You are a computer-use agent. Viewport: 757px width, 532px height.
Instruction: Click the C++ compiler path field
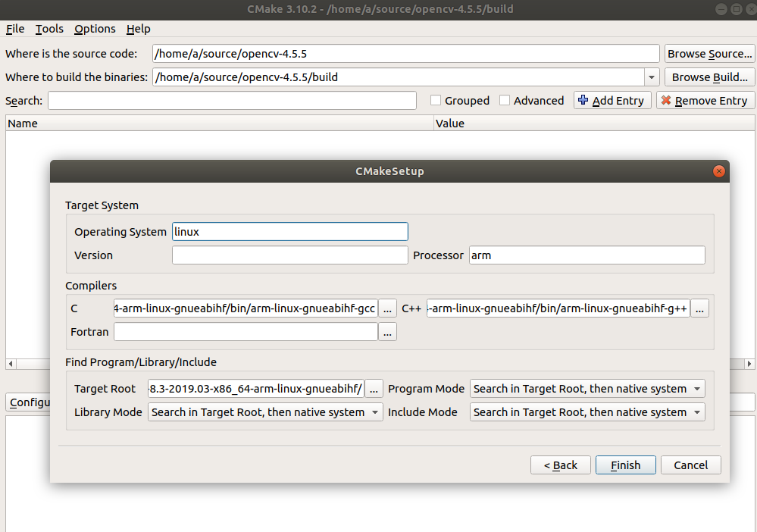[x=558, y=308]
